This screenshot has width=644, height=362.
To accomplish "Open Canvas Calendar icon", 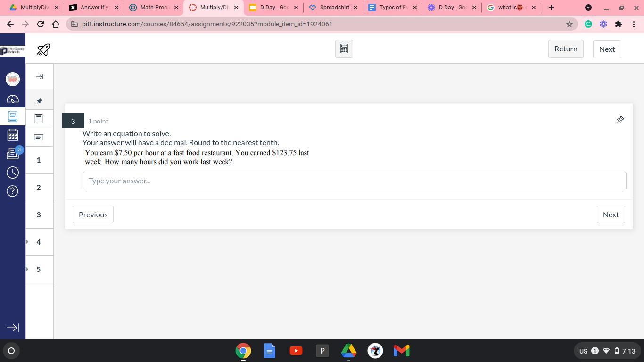I will (x=13, y=135).
